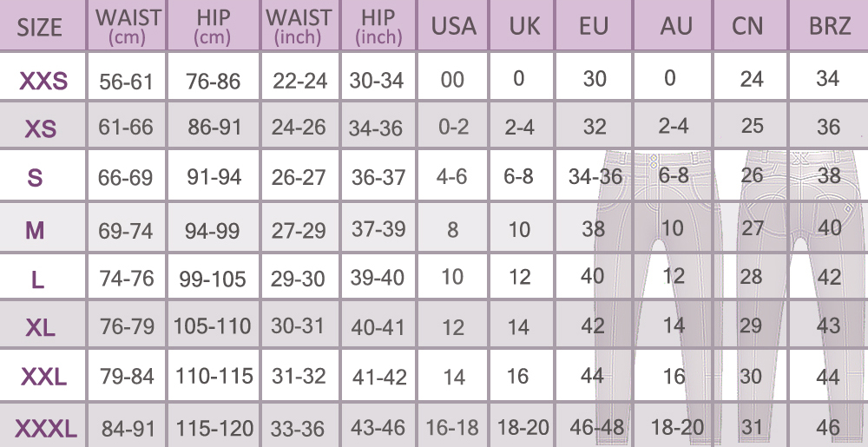This screenshot has width=868, height=447.
Task: Select the 99-105 hip cm cell
Action: 213,279
